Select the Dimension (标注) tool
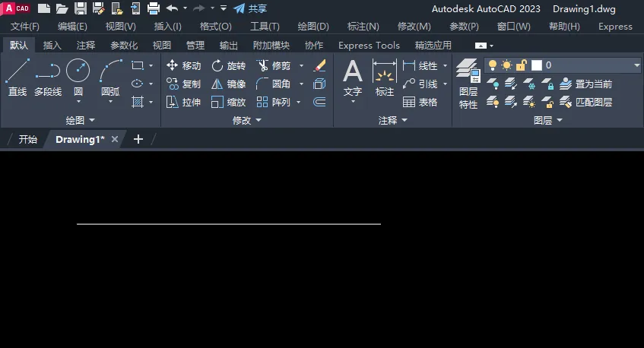The width and height of the screenshot is (644, 348). pos(385,78)
